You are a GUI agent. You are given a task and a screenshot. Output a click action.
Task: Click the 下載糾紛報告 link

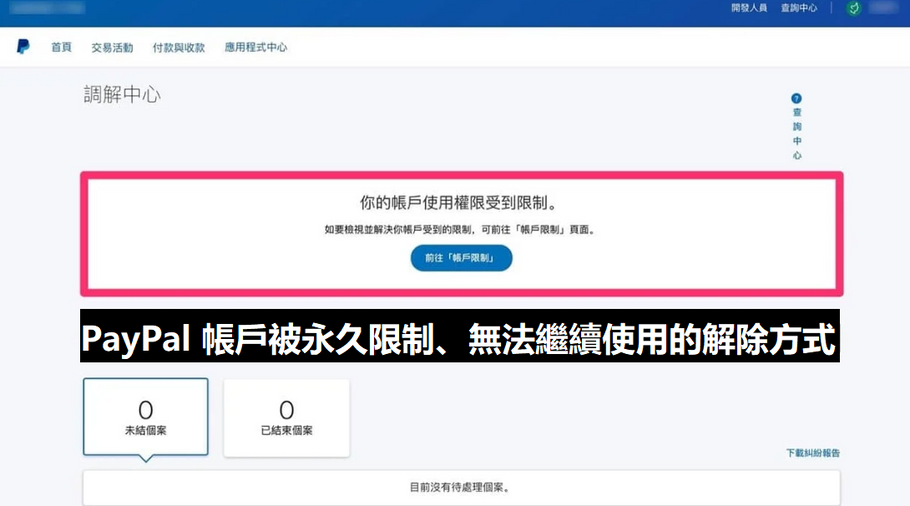(812, 453)
